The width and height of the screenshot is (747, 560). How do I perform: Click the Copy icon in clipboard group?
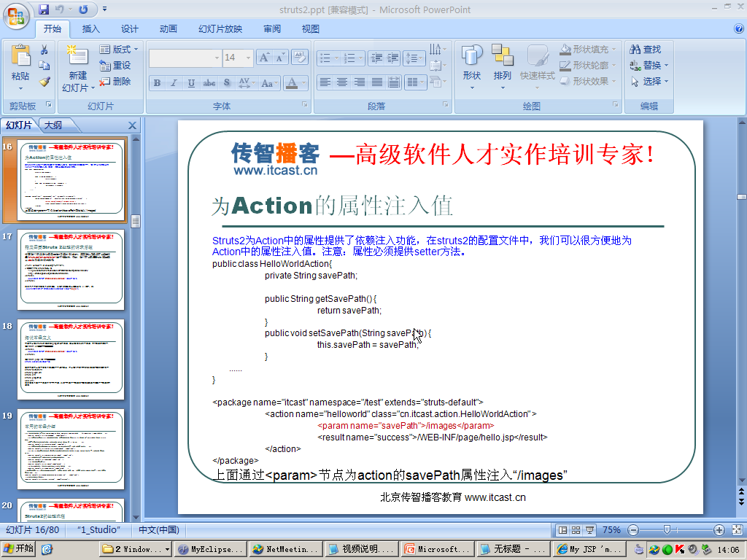click(x=44, y=65)
